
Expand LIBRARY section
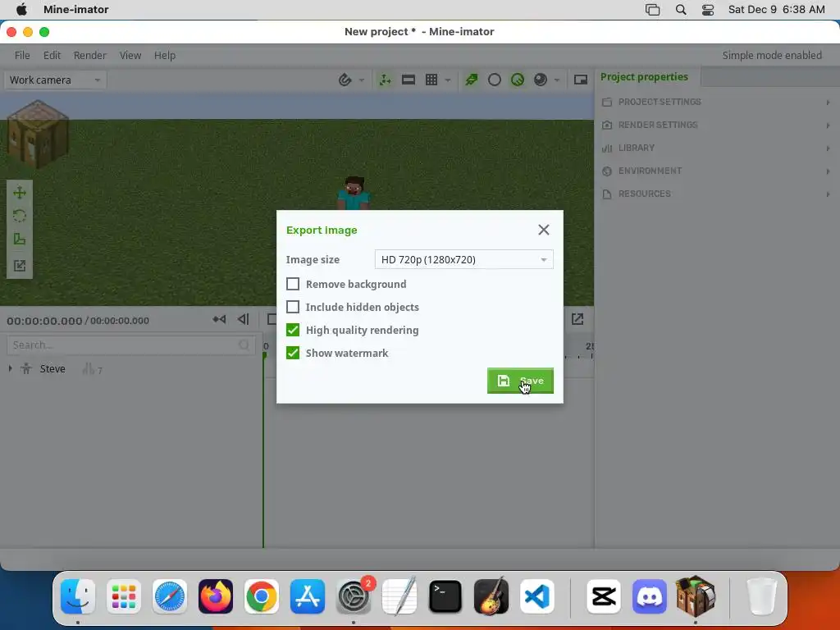tap(717, 148)
